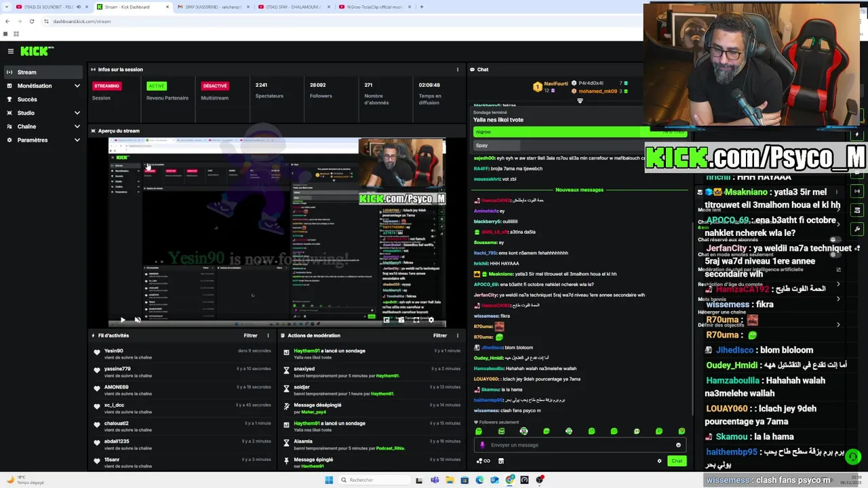Insert the last quick emote in row
This screenshot has width=868, height=488.
point(682,431)
